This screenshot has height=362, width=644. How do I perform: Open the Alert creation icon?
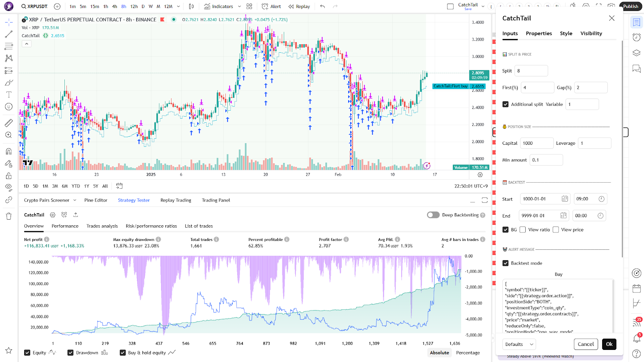click(271, 6)
